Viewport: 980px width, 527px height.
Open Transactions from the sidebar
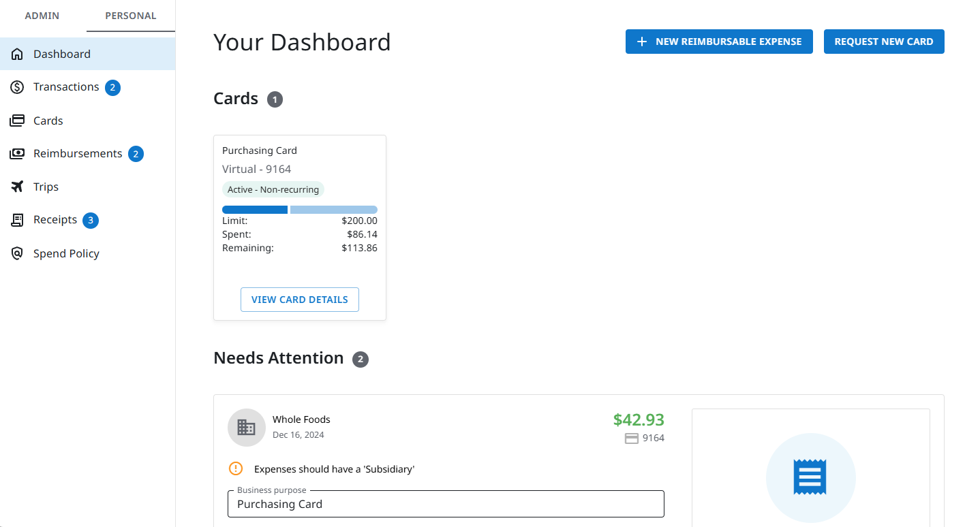click(x=66, y=87)
